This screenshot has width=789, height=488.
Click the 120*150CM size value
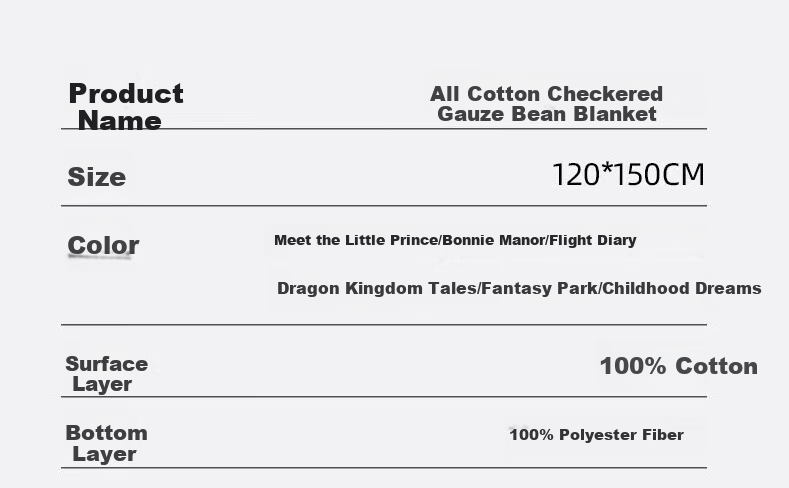click(x=628, y=175)
